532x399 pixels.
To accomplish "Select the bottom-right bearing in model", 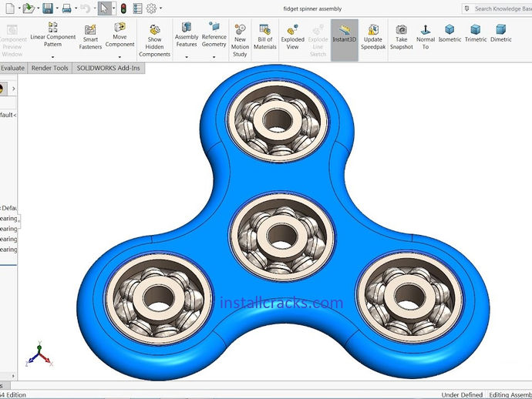I will (410, 296).
